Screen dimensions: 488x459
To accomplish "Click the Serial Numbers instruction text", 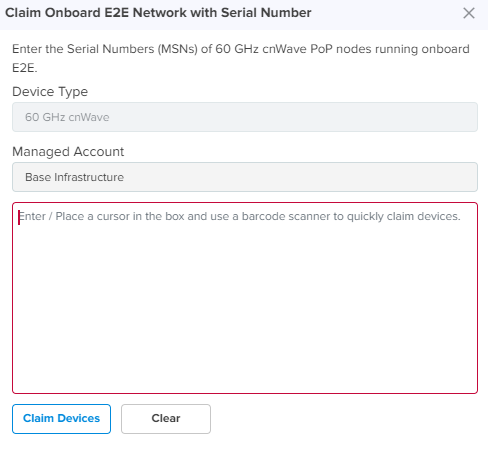I will point(241,58).
